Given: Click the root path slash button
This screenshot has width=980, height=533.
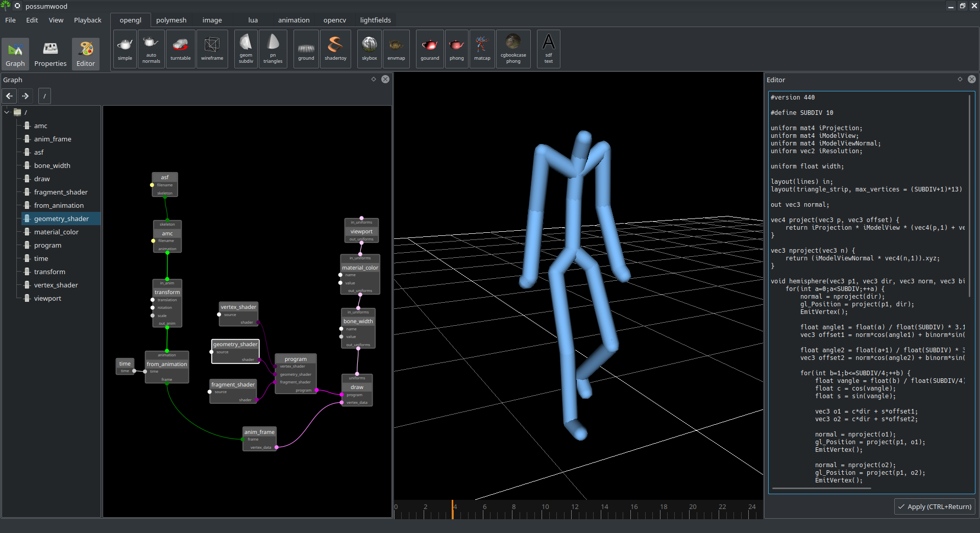Looking at the screenshot, I should click(44, 96).
